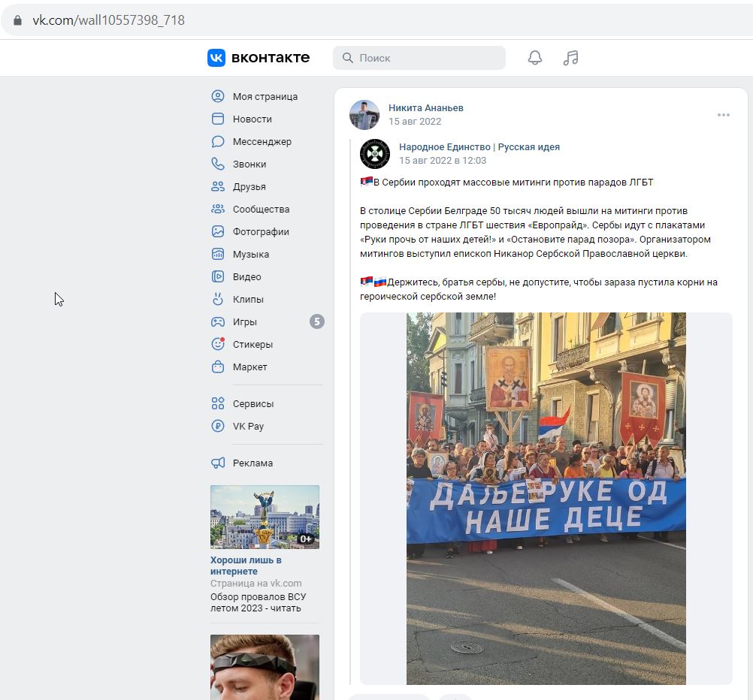Click the search magnifier icon
This screenshot has height=700, width=753.
pos(348,58)
